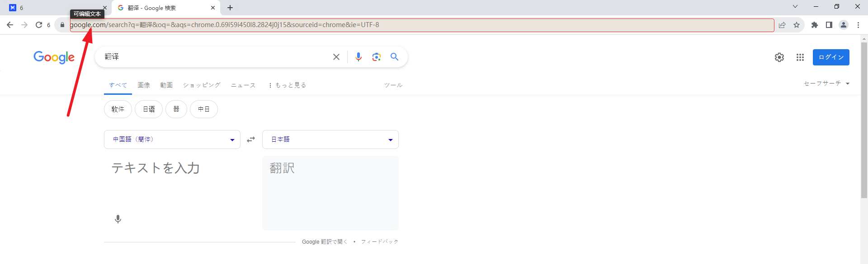
Task: Close the Google search tab
Action: pos(213,8)
